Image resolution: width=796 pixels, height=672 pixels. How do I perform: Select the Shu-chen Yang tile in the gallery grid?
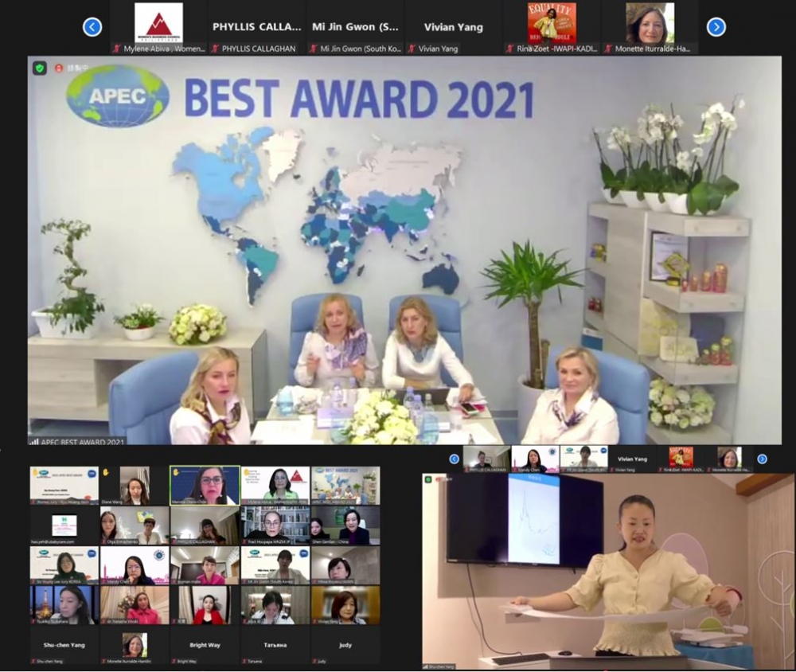(64, 646)
